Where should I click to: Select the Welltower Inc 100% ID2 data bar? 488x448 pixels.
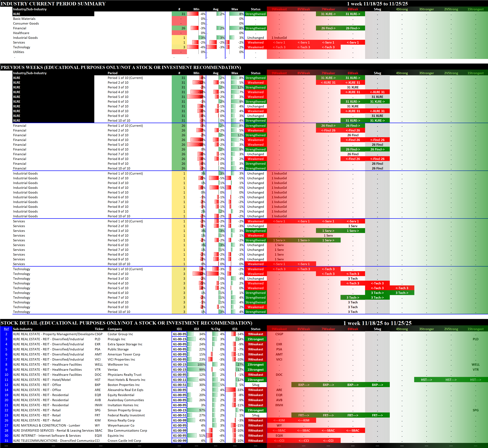(196, 365)
